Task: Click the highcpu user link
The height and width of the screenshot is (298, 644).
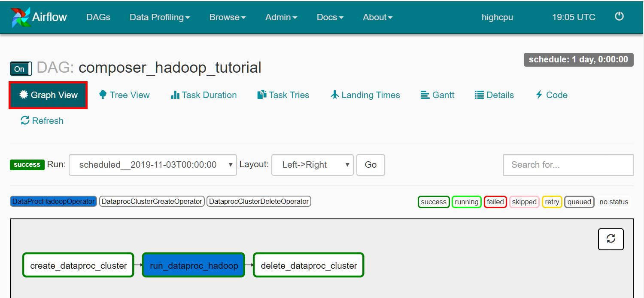Action: pos(497,17)
